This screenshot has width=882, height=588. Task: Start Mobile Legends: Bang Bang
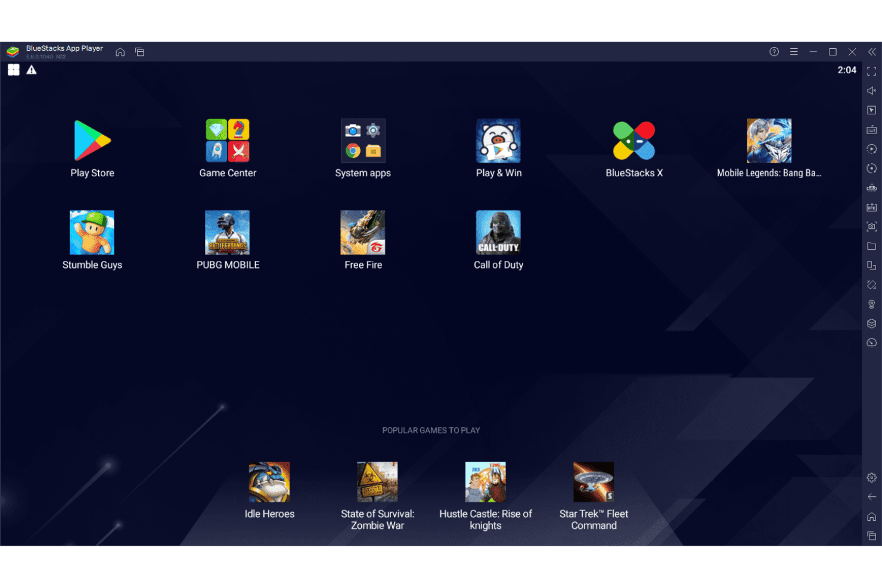tap(769, 141)
